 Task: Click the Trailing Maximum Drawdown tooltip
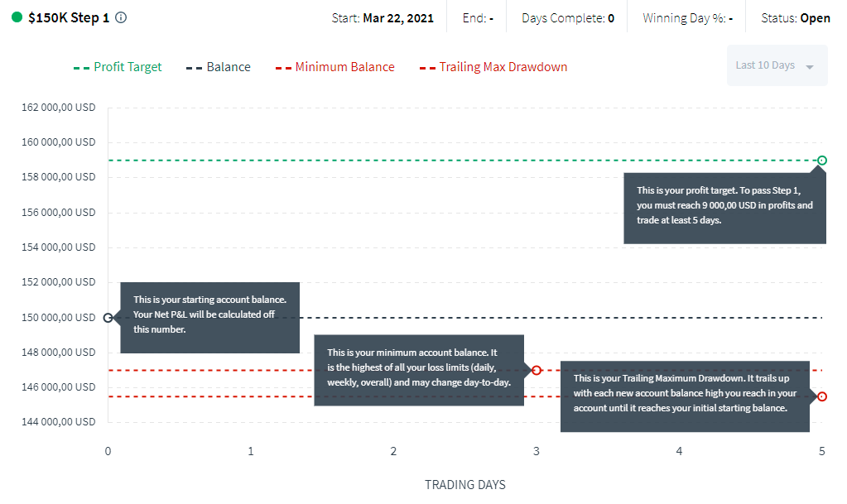coord(685,396)
